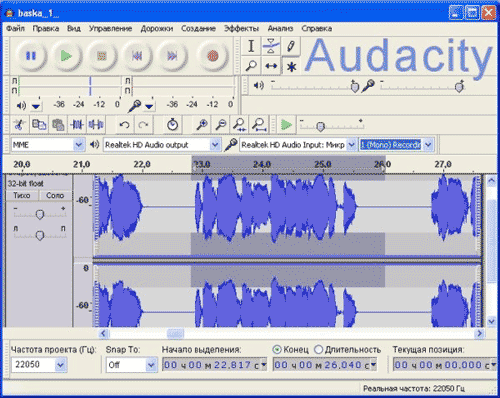Pause playback using the Pause button
The width and height of the screenshot is (500, 398).
[31, 56]
